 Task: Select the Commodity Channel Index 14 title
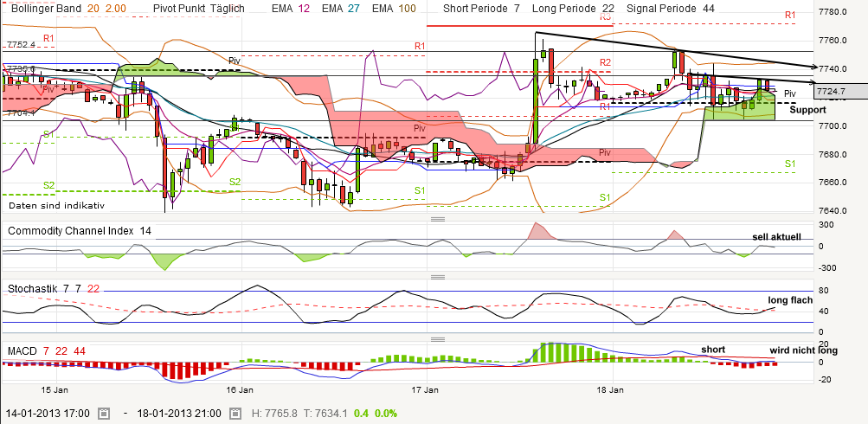pos(79,231)
